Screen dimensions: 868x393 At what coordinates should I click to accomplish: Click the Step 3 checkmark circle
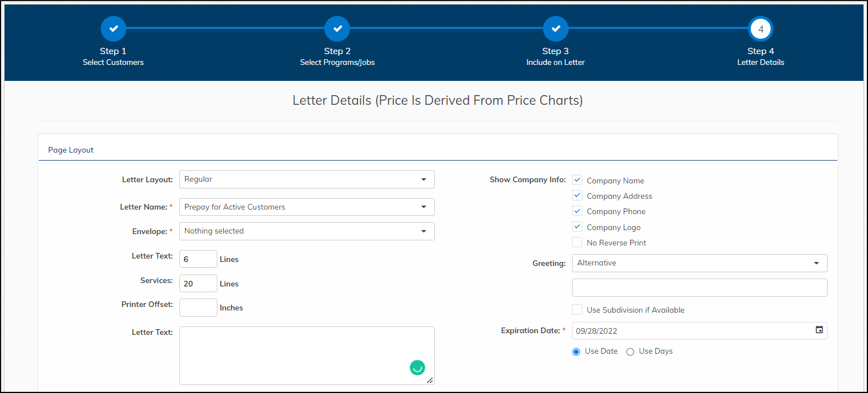click(x=556, y=28)
